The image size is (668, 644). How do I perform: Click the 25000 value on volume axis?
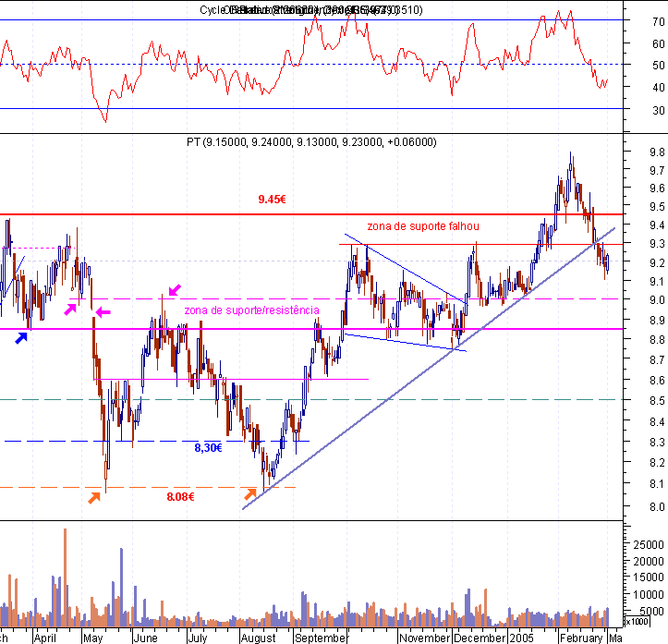click(649, 545)
